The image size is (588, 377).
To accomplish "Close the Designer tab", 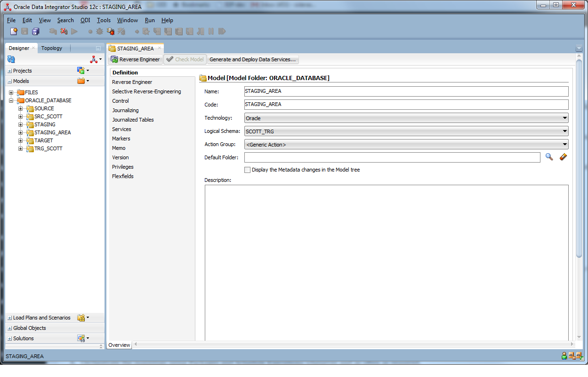I will [33, 48].
